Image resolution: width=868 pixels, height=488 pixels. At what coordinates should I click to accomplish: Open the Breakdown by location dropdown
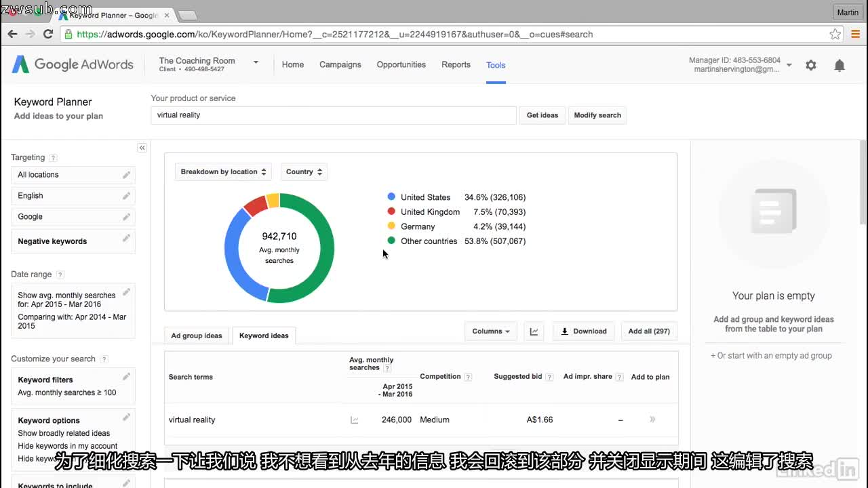(x=223, y=171)
